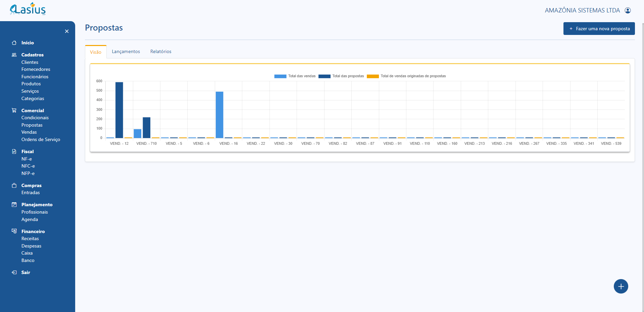This screenshot has width=644, height=312.
Task: Click the Compras shopping bag icon
Action: pos(14,185)
